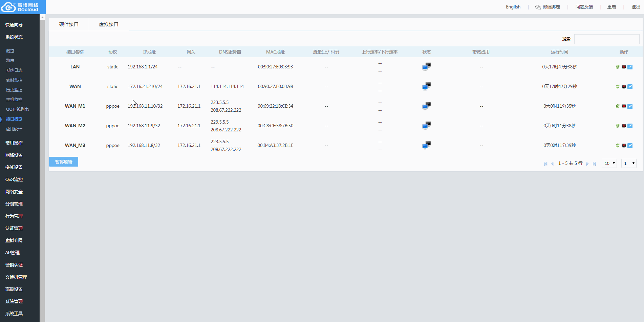Open the rows-per-page dropdown showing 10
Viewport: 644px width, 322px height.
coord(609,163)
